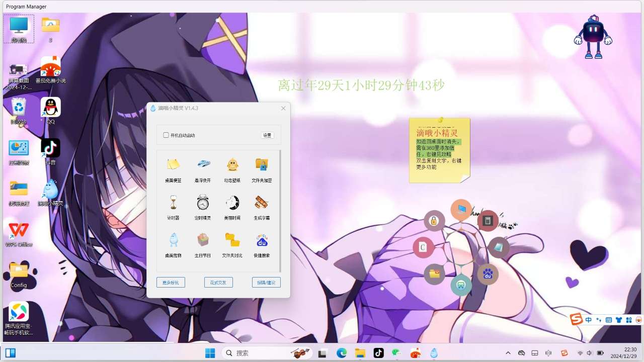
Task: Click the lock icon in floating wheel
Action: (434, 221)
